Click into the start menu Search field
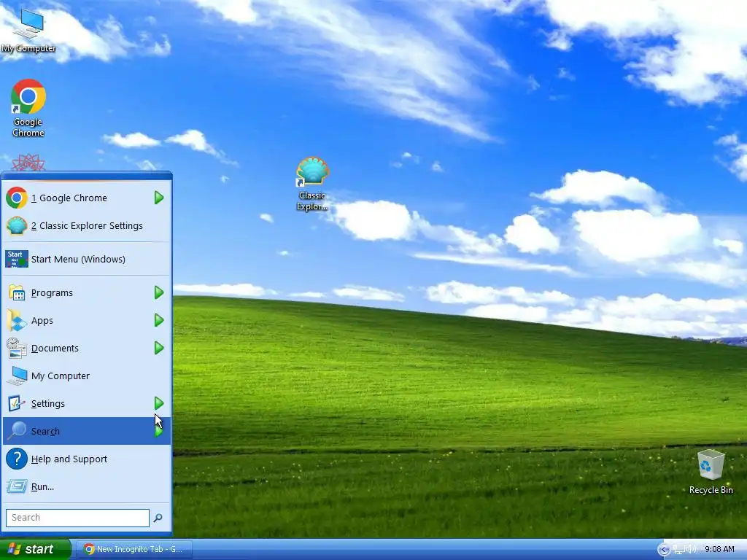 pyautogui.click(x=77, y=518)
